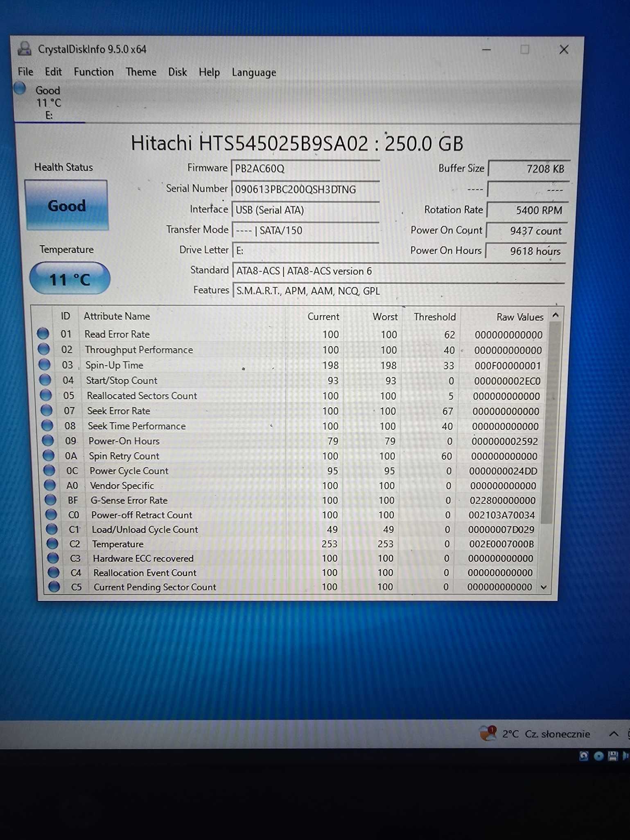Click the attribute list scrollbar thumb
Viewport: 630px width, 840px height.
click(x=551, y=422)
